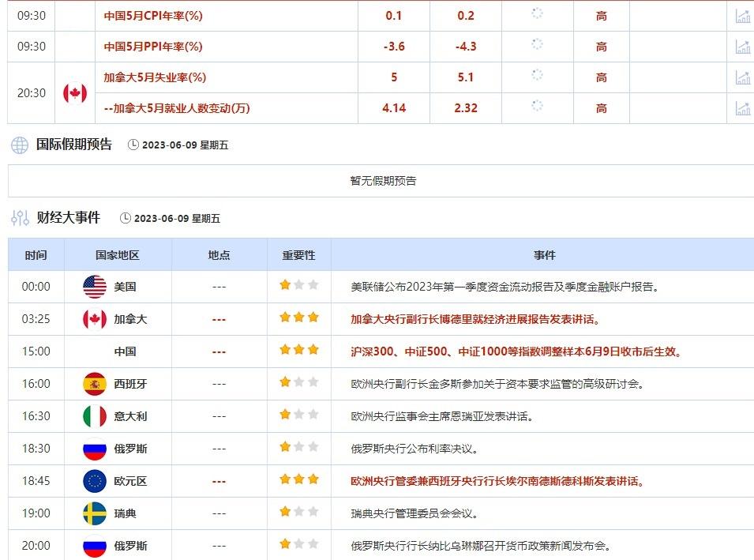The width and height of the screenshot is (754, 560).
Task: Click 瑞典央行管理委员会会议 event text
Action: click(415, 513)
